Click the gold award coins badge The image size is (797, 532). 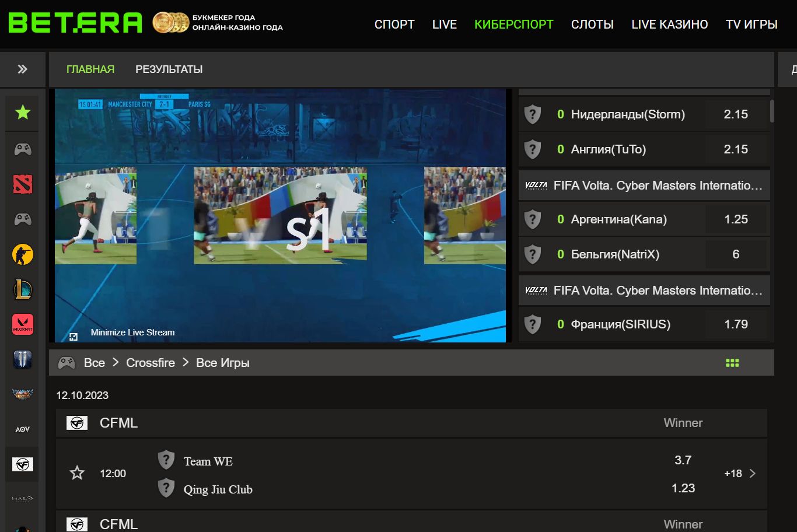[x=171, y=23]
